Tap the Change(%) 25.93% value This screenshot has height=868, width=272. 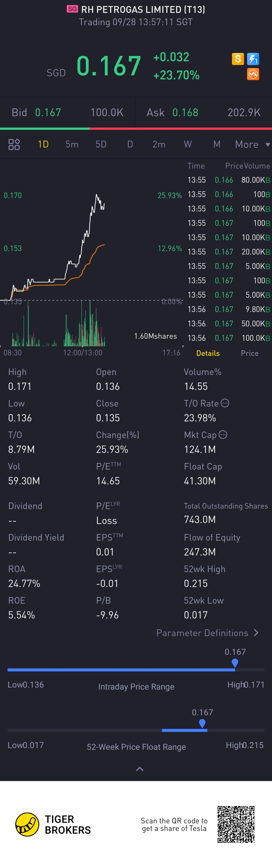coord(112,450)
